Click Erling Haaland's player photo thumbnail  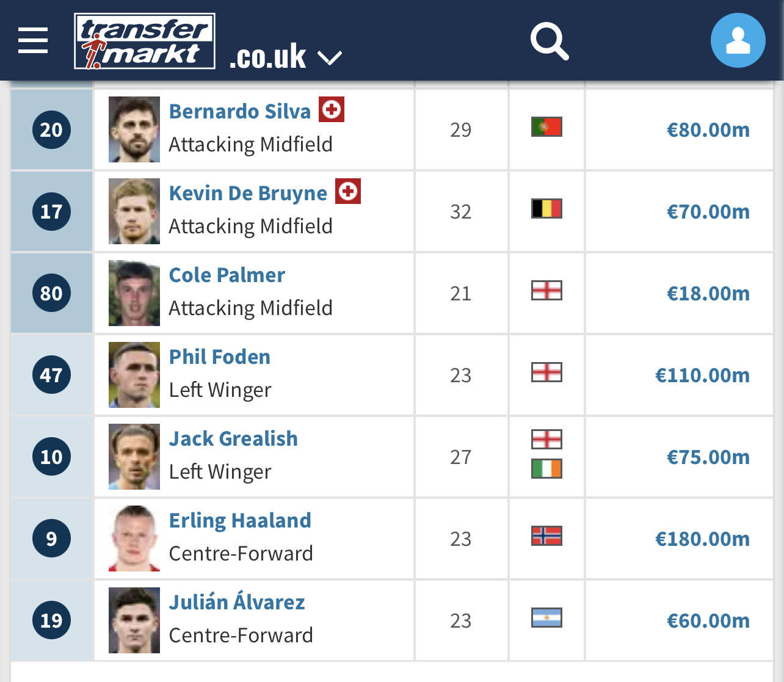click(134, 539)
